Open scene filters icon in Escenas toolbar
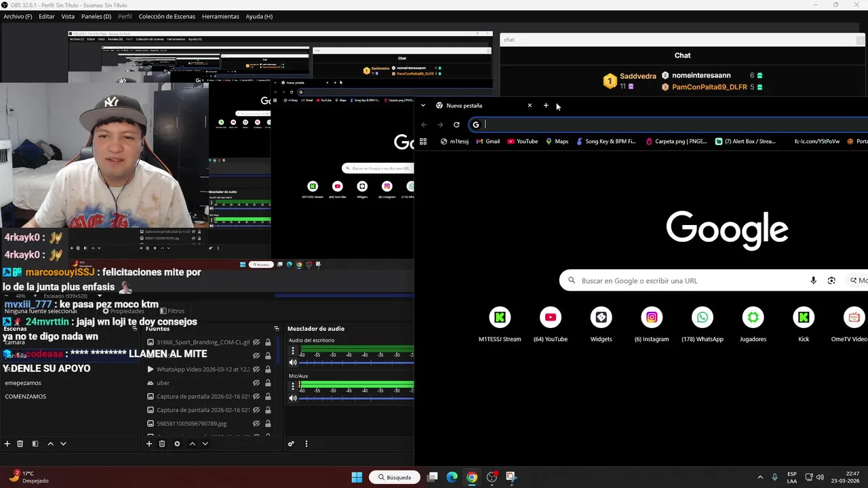This screenshot has width=868, height=488. click(x=35, y=444)
